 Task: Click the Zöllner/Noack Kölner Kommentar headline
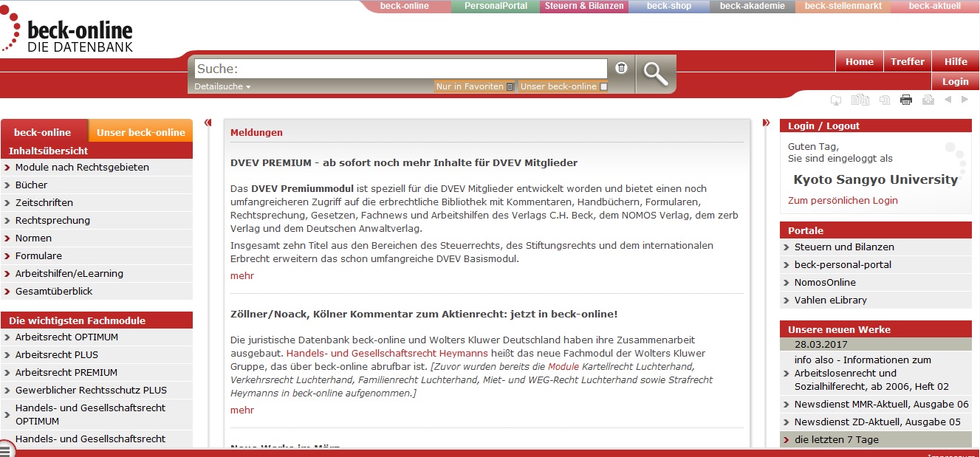(x=424, y=315)
